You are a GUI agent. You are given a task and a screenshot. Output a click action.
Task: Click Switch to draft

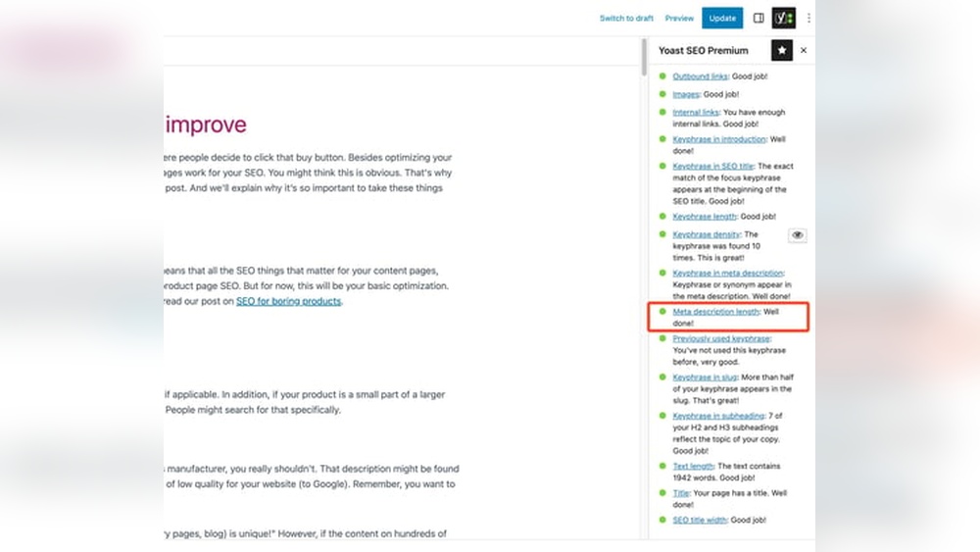(x=626, y=18)
